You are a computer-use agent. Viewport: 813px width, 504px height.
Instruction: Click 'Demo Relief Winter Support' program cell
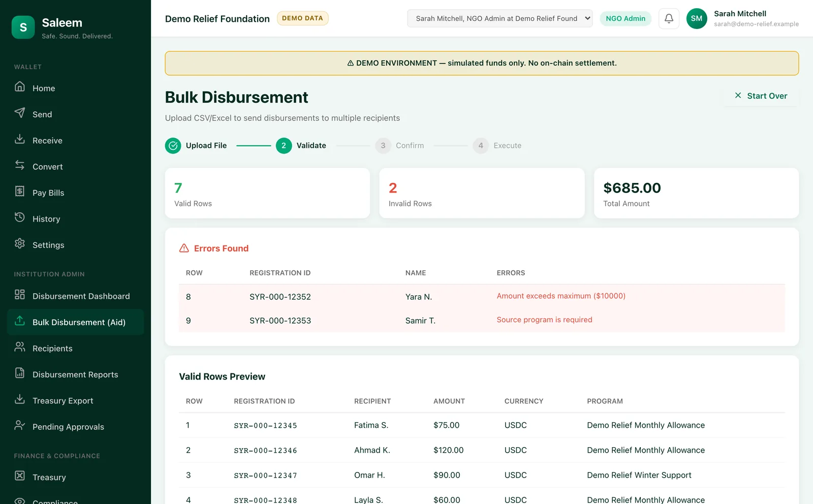[639, 475]
